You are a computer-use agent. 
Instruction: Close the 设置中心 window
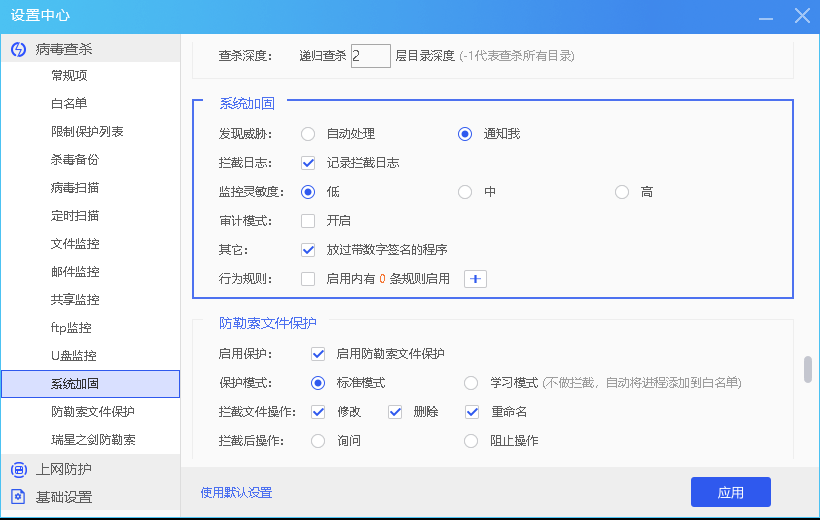click(801, 15)
